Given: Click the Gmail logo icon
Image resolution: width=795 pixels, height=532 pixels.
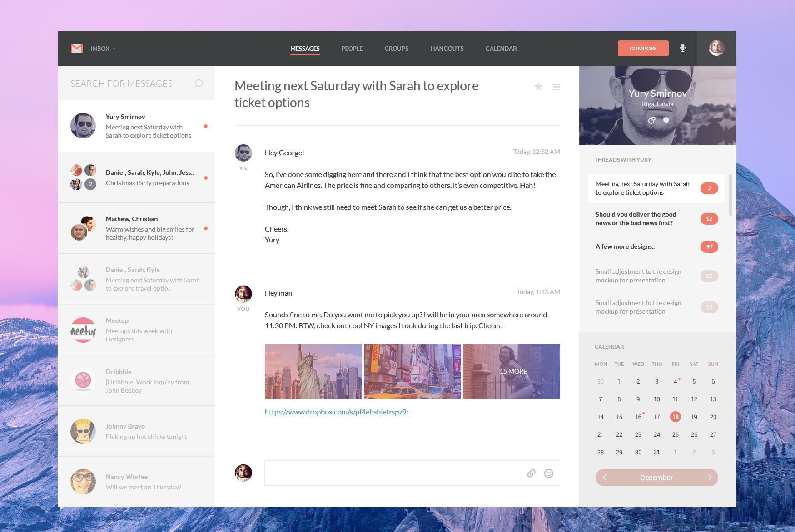Looking at the screenshot, I should click(x=77, y=49).
